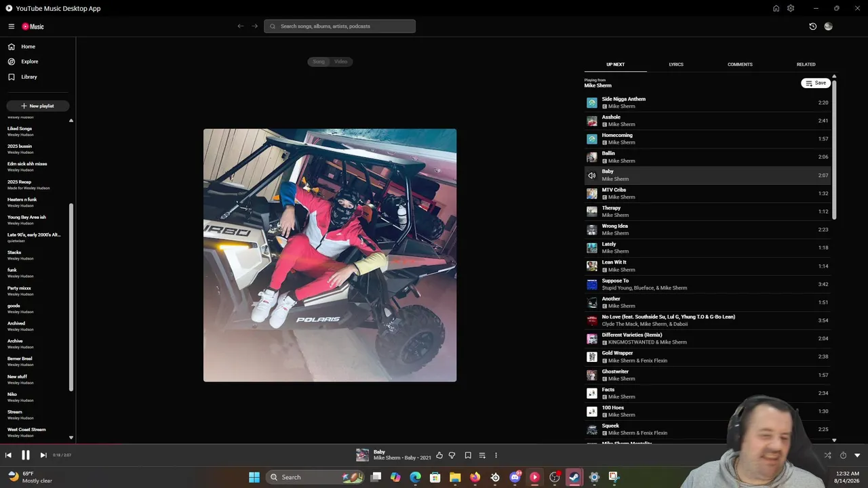Open the listening history clock icon
Screen dimensions: 868x488
(813, 26)
